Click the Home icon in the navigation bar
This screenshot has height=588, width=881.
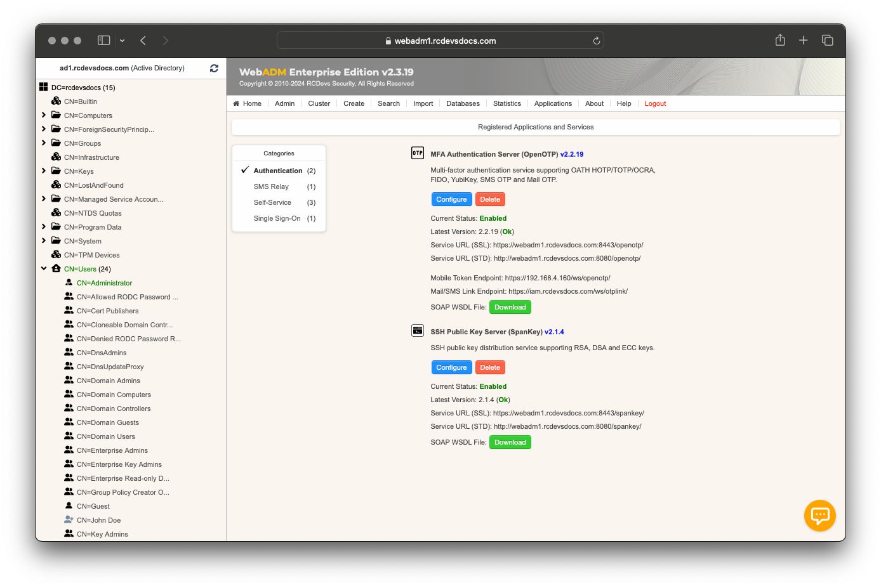point(235,103)
